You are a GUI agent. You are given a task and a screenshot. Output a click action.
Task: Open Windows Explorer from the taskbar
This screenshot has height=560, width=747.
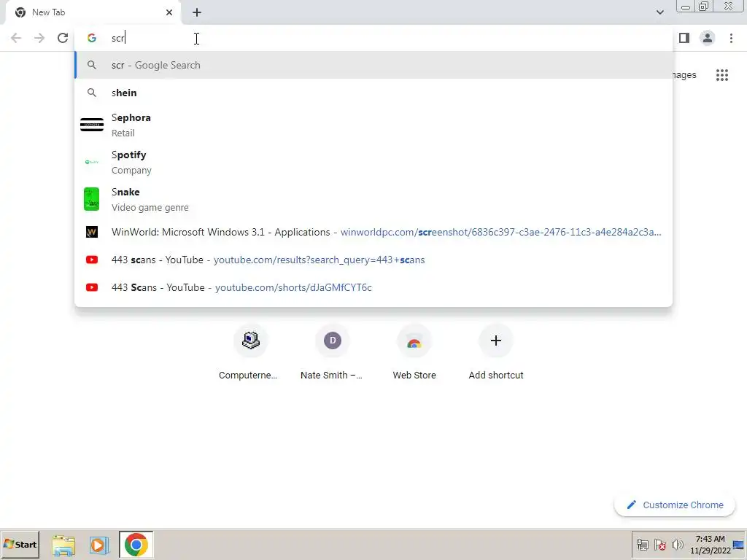click(x=63, y=545)
